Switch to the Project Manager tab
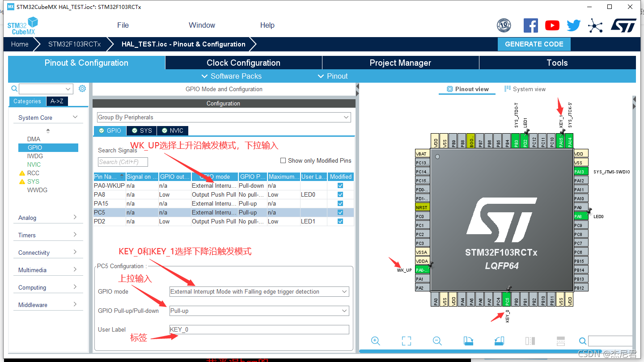This screenshot has width=644, height=362. point(400,63)
